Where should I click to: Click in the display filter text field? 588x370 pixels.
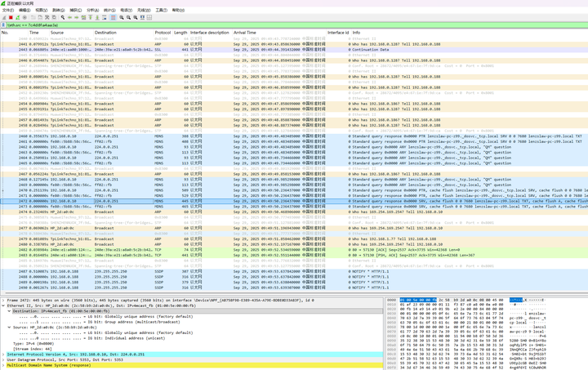tap(245, 25)
